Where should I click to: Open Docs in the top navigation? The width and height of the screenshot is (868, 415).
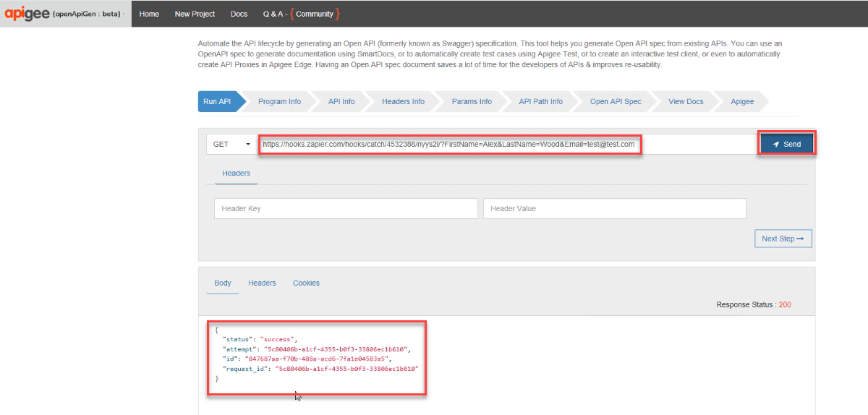coord(239,14)
